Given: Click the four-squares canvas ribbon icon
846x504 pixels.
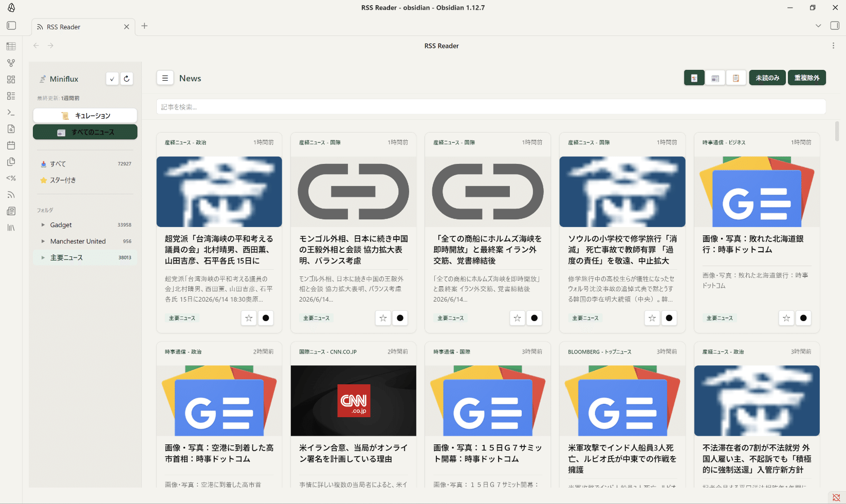Looking at the screenshot, I should (11, 79).
